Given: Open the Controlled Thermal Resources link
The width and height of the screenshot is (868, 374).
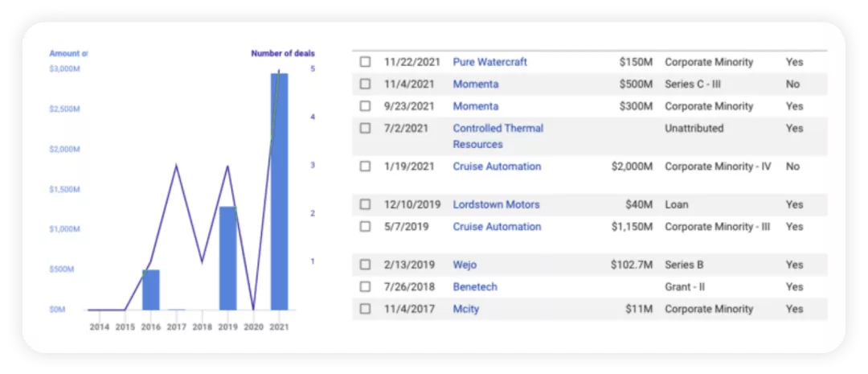Looking at the screenshot, I should pyautogui.click(x=498, y=136).
